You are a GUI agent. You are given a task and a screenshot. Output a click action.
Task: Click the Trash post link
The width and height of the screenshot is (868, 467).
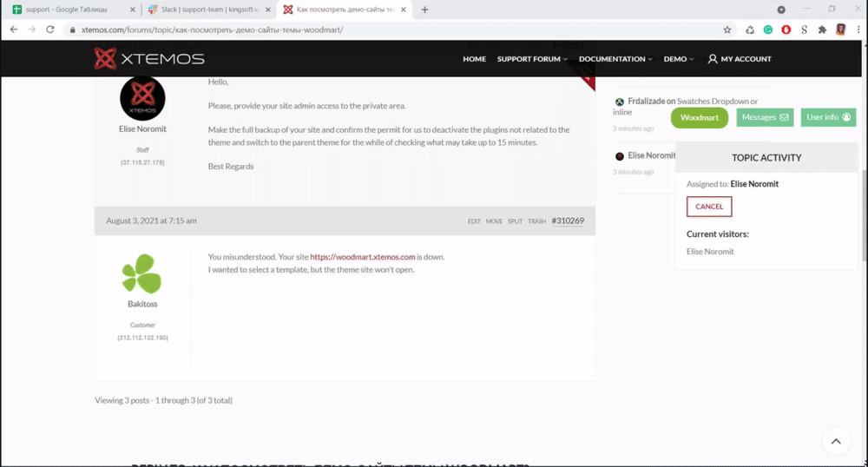tap(536, 221)
